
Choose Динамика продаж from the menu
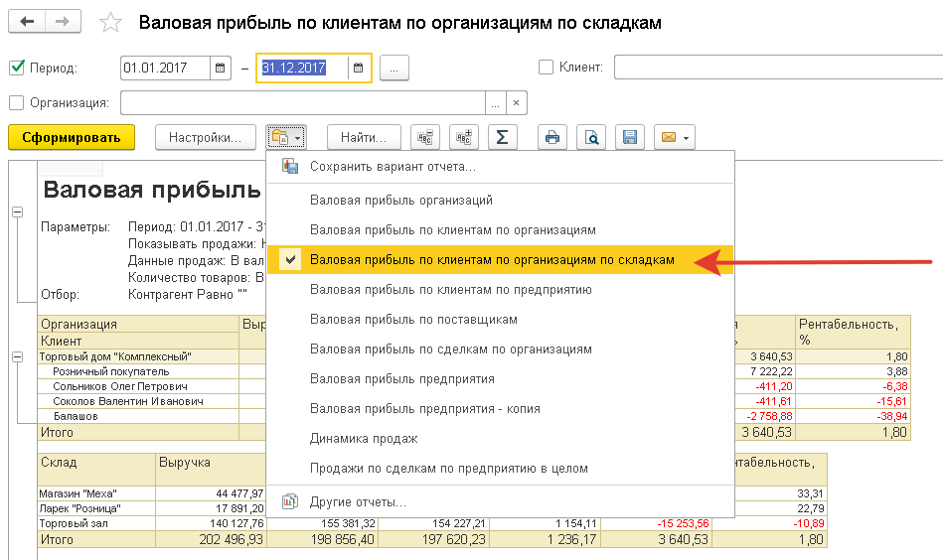[x=364, y=438]
